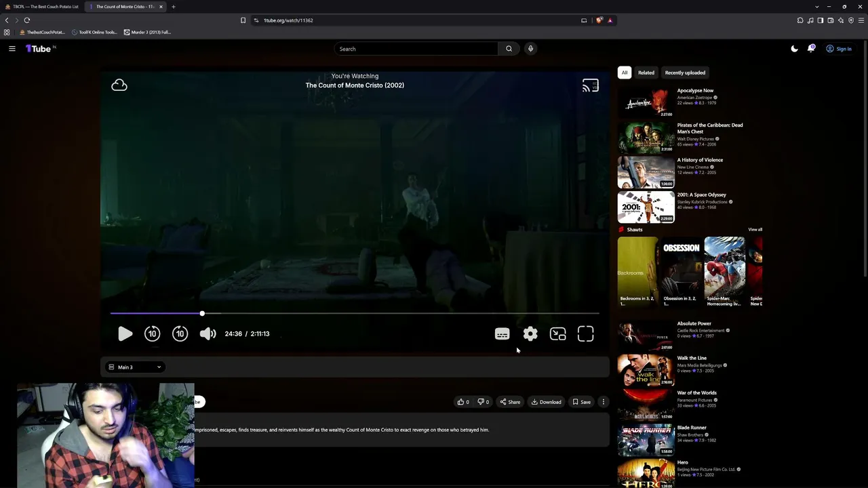View all Shawts
868x488 pixels.
pos(755,230)
